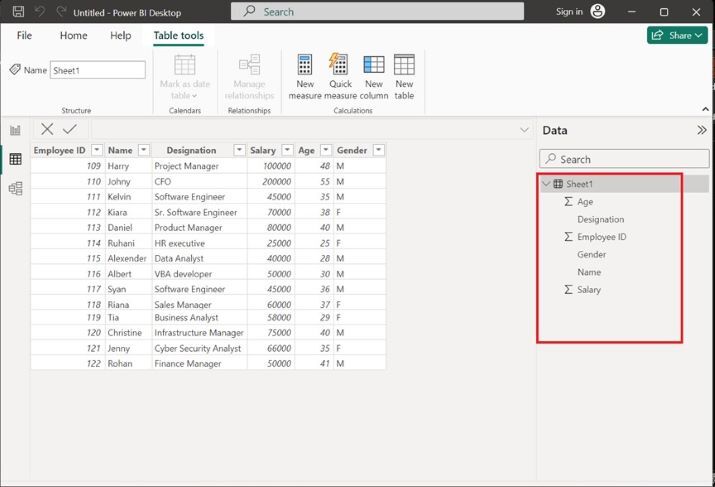Cancel formula with the X icon
The height and width of the screenshot is (487, 715).
(47, 129)
